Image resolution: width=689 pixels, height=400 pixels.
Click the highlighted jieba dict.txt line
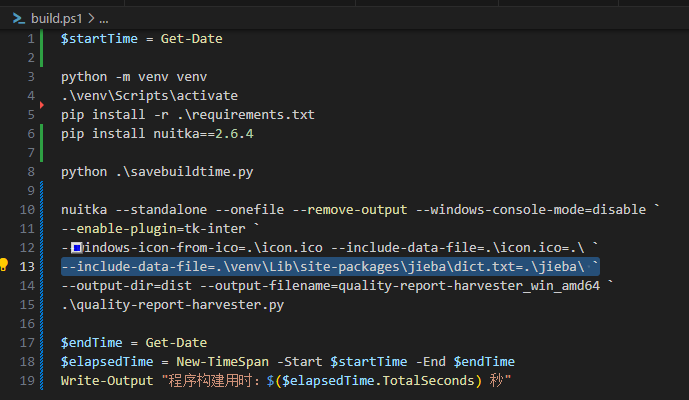click(x=329, y=266)
